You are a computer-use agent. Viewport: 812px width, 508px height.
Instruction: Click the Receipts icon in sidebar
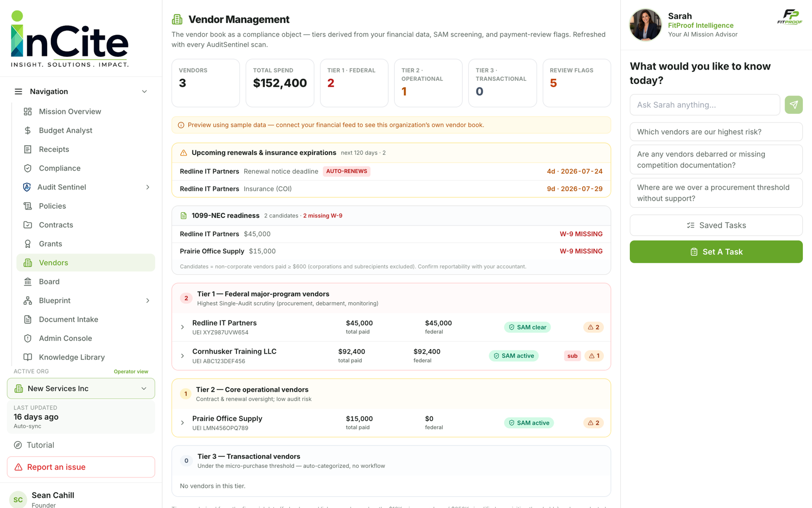[28, 149]
